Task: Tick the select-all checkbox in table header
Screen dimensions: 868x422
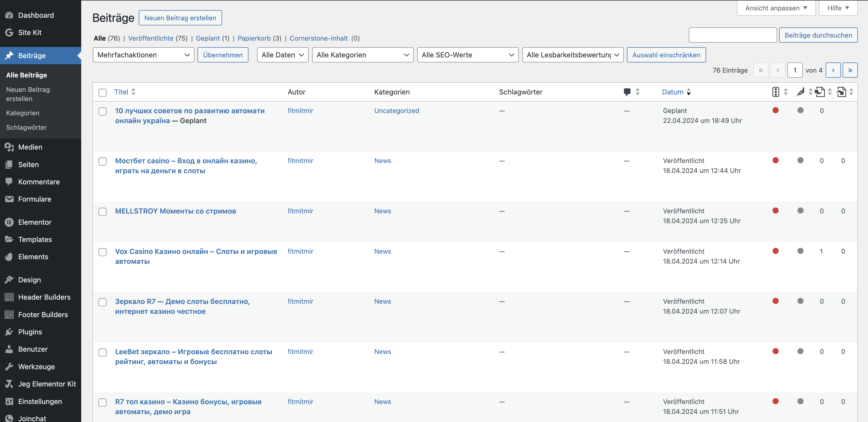Action: tap(103, 92)
